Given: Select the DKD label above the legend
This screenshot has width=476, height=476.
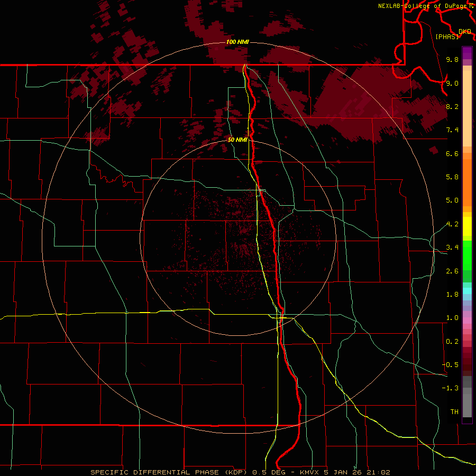Looking at the screenshot, I should tap(465, 32).
